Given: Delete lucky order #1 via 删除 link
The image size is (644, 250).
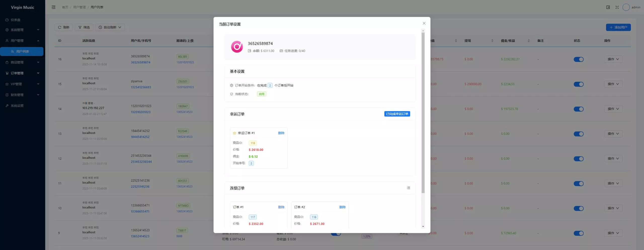Looking at the screenshot, I should 281,133.
